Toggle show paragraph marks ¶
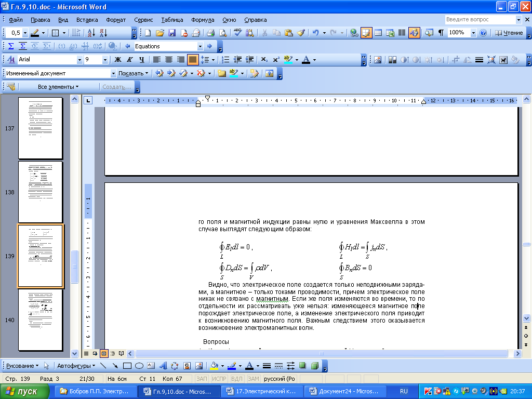The width and height of the screenshot is (532, 399). (x=441, y=33)
